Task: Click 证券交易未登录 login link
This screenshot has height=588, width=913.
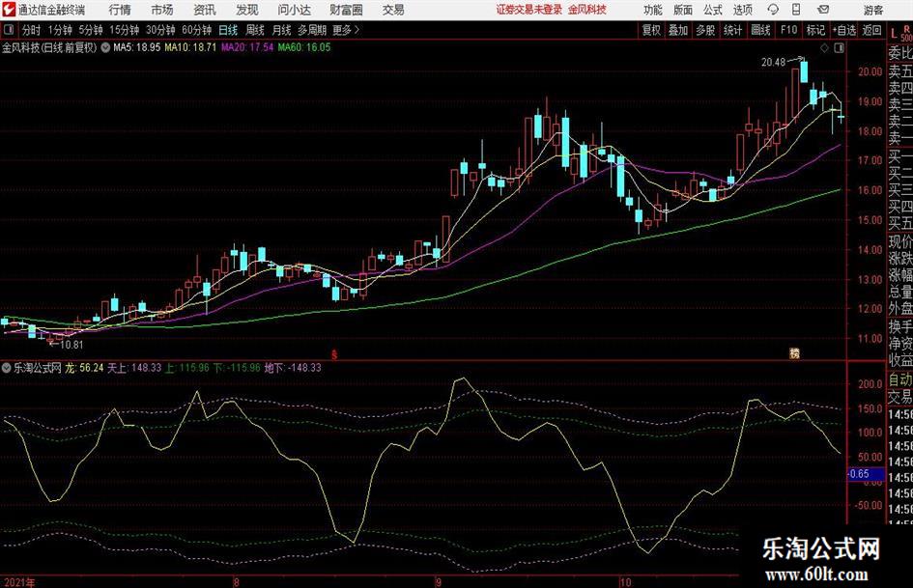Action: (x=528, y=10)
